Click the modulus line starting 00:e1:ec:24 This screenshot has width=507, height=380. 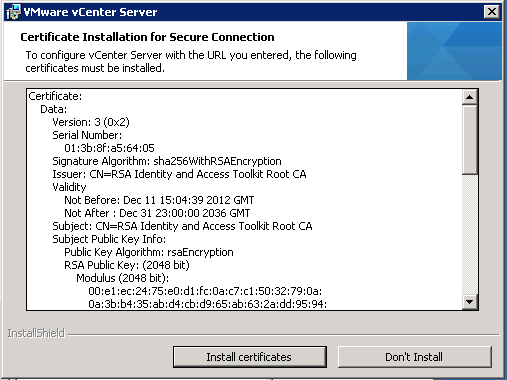click(x=205, y=291)
